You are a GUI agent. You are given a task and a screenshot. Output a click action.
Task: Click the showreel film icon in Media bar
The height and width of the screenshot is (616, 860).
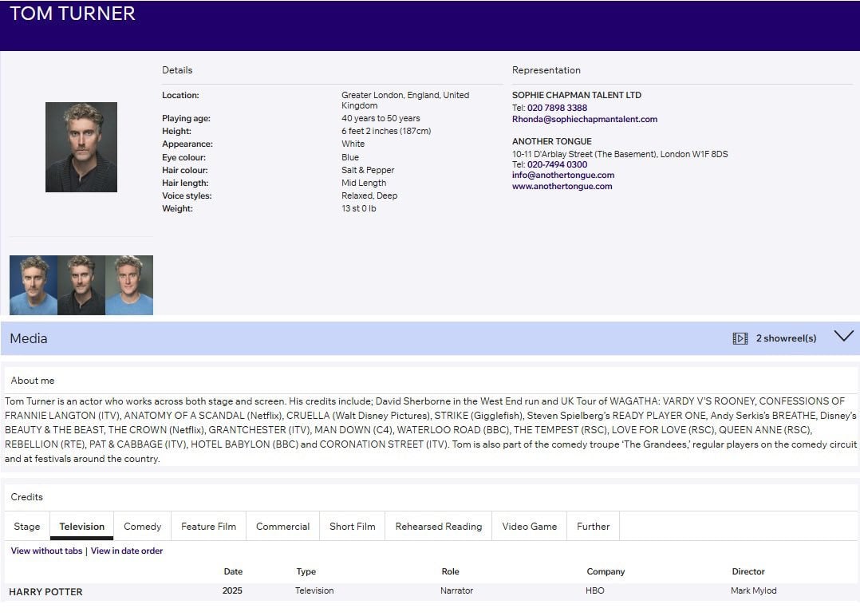point(740,338)
